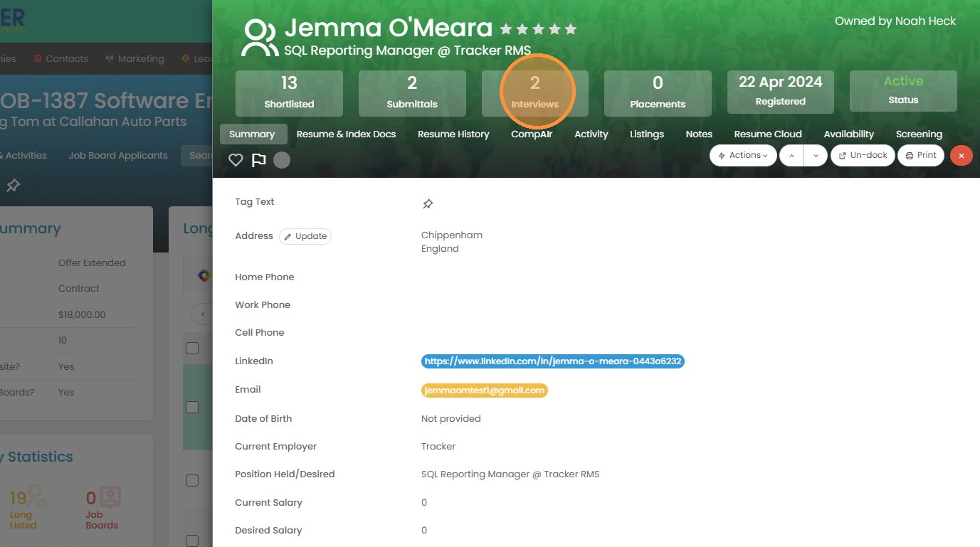Click the Contract value in background summary
Viewport: 980px width, 547px height.
[x=79, y=289]
